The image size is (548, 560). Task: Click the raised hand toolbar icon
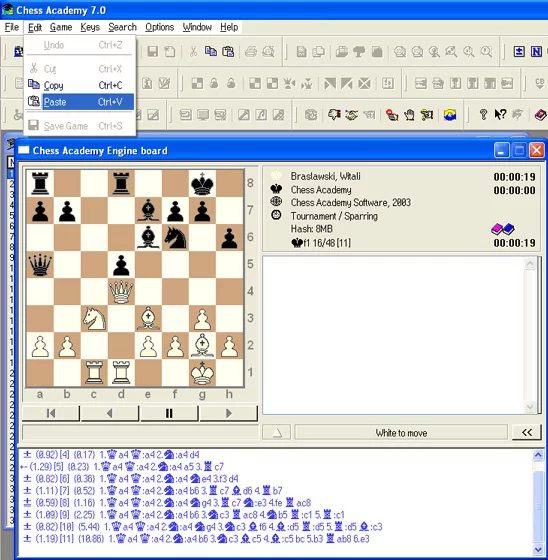tap(409, 115)
